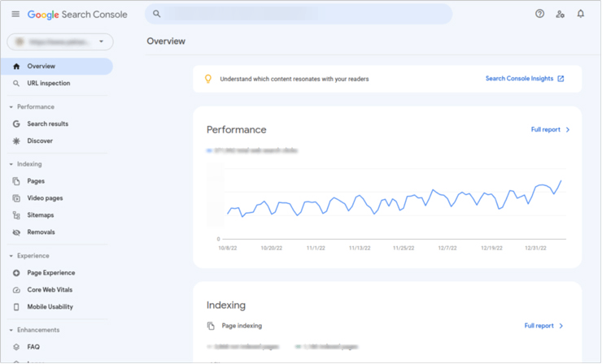Screen dimensions: 602x364
Task: Click the magnifier icon in search bar
Action: [x=157, y=14]
